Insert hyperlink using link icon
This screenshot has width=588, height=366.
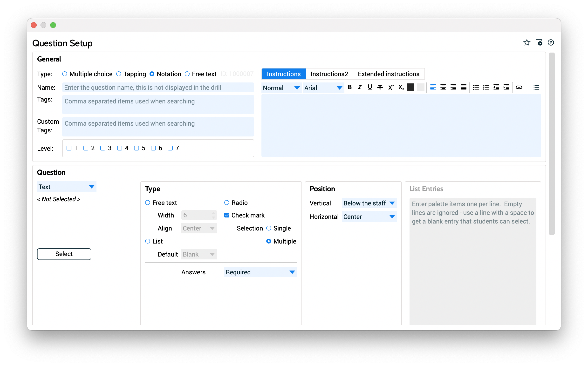pos(519,87)
